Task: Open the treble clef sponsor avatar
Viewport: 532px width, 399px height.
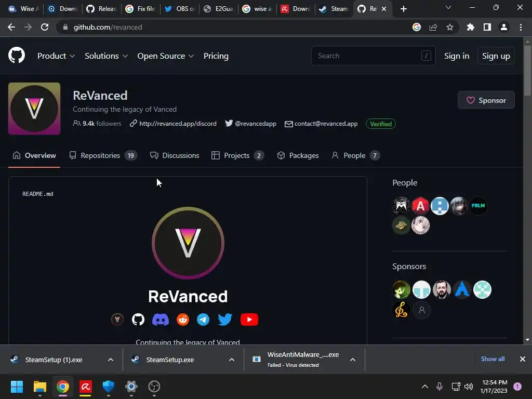Action: [402, 310]
